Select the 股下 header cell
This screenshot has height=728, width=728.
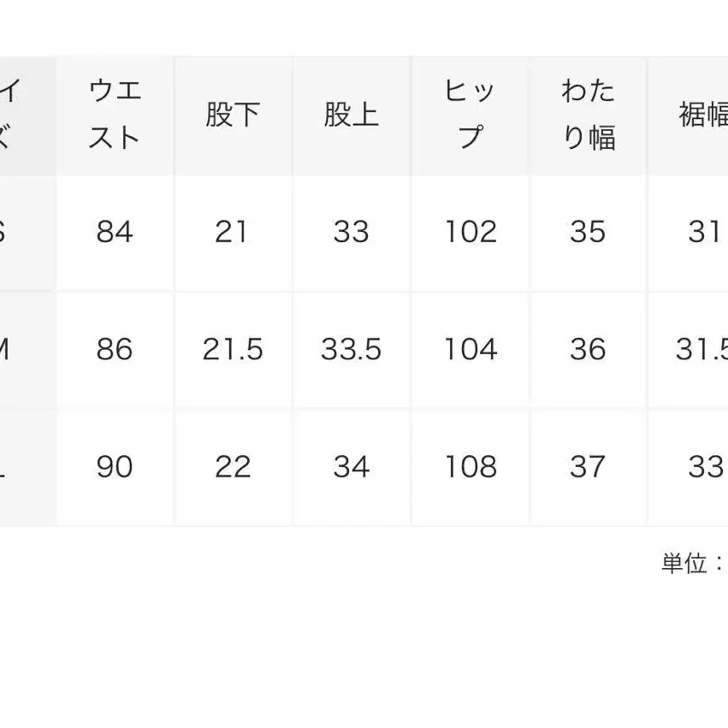click(233, 115)
